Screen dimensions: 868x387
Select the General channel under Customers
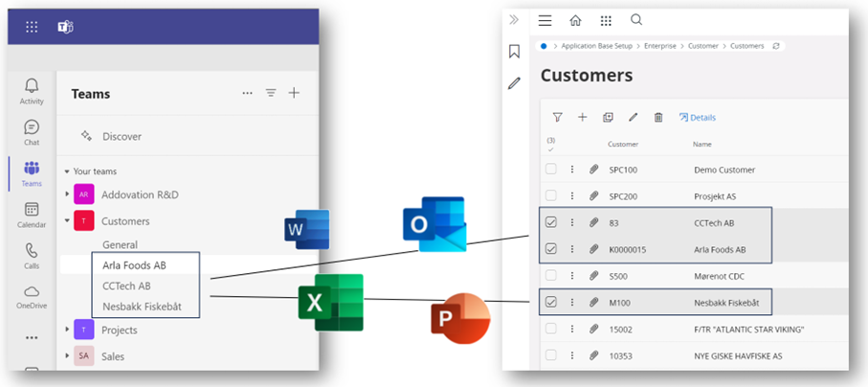[120, 244]
